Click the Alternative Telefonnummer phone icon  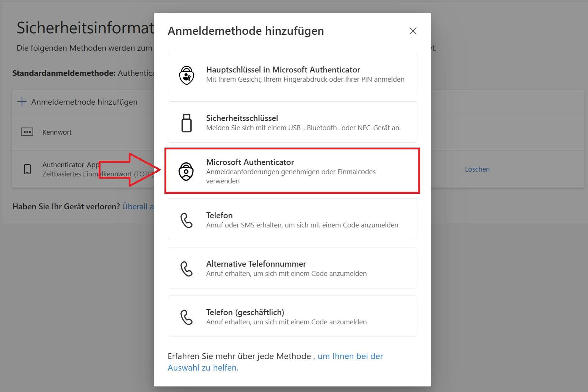click(186, 268)
